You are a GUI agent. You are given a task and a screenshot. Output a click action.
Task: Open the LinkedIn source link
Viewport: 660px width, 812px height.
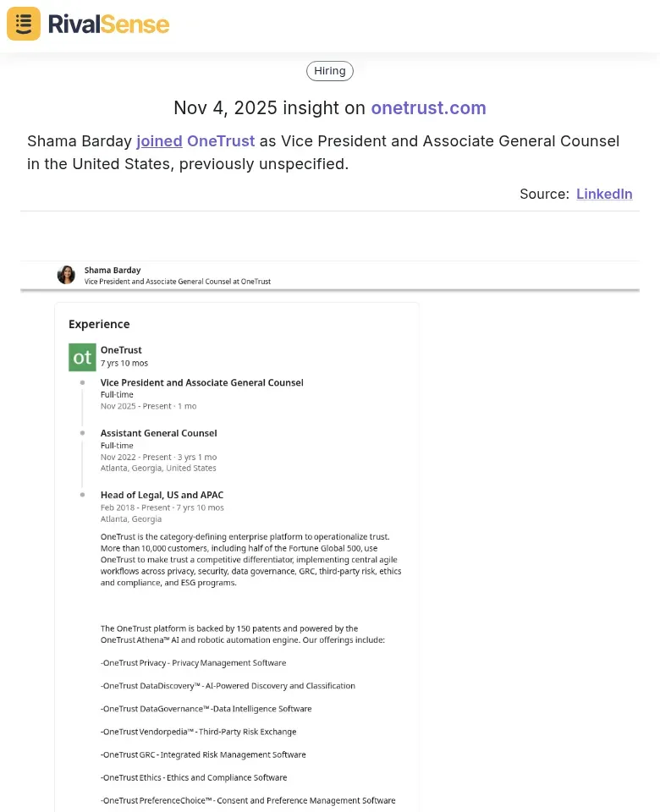[604, 194]
